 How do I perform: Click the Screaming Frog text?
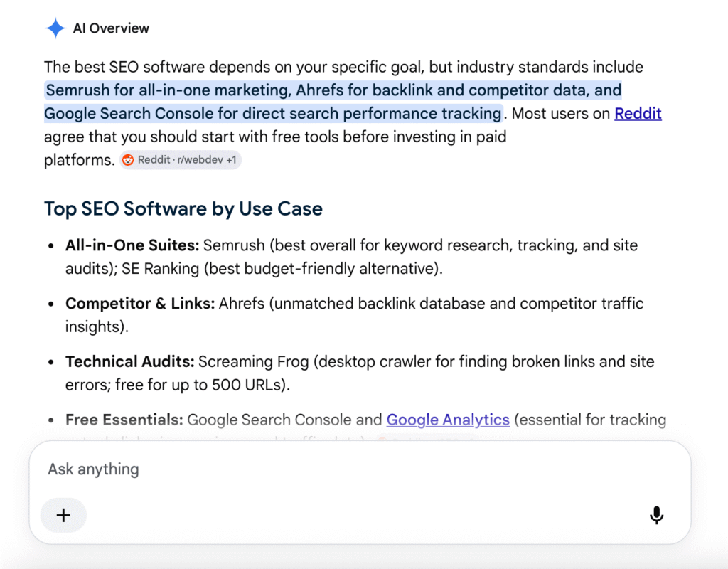click(x=254, y=361)
